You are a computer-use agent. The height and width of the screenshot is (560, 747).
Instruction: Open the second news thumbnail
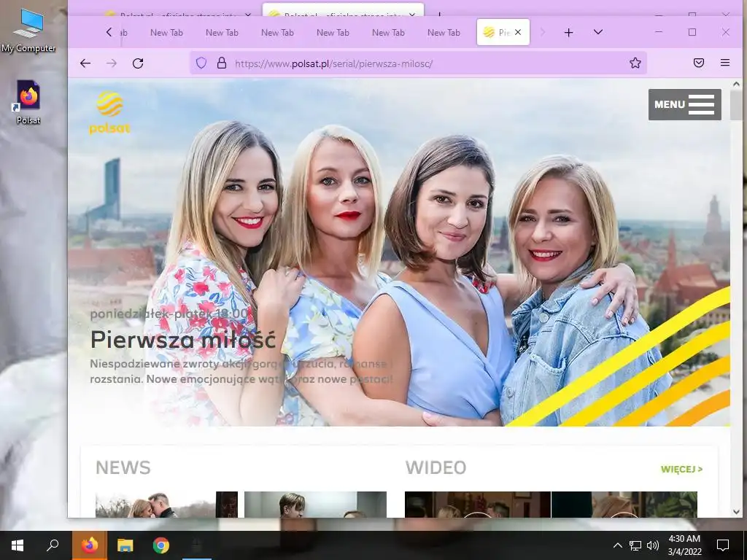click(x=315, y=505)
